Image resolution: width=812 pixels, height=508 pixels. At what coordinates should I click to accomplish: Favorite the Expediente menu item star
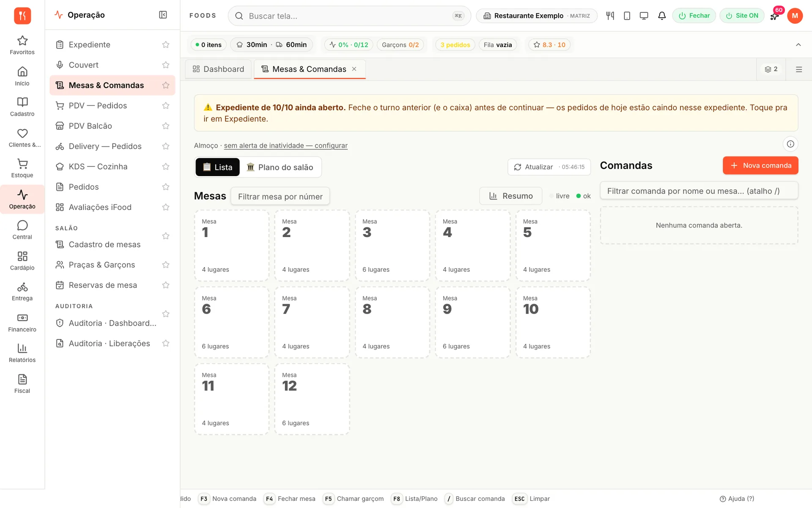[x=166, y=44]
